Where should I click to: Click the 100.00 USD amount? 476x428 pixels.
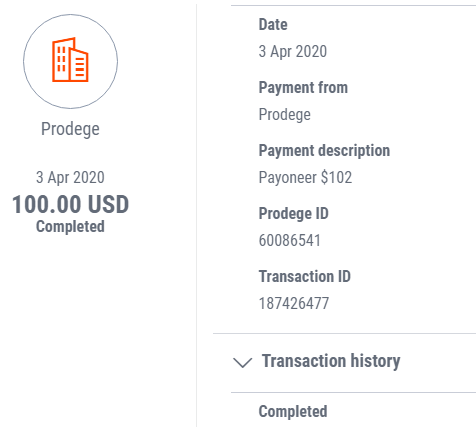pyautogui.click(x=70, y=204)
